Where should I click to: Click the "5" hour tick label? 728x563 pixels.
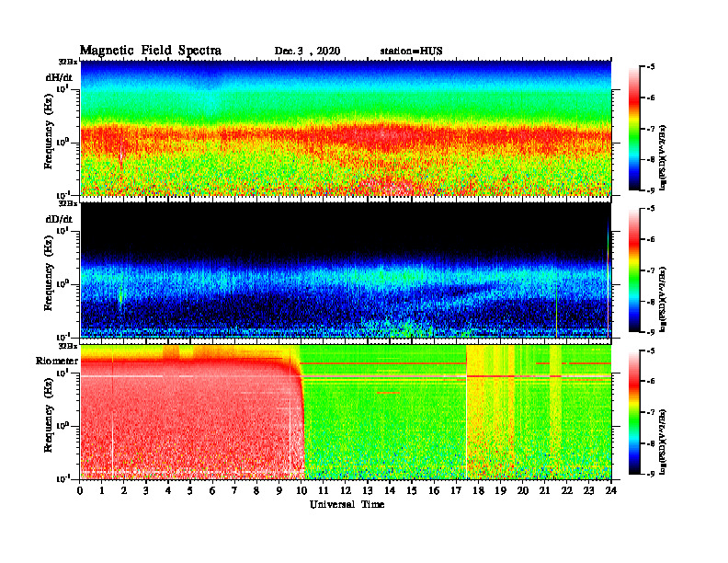pyautogui.click(x=190, y=490)
